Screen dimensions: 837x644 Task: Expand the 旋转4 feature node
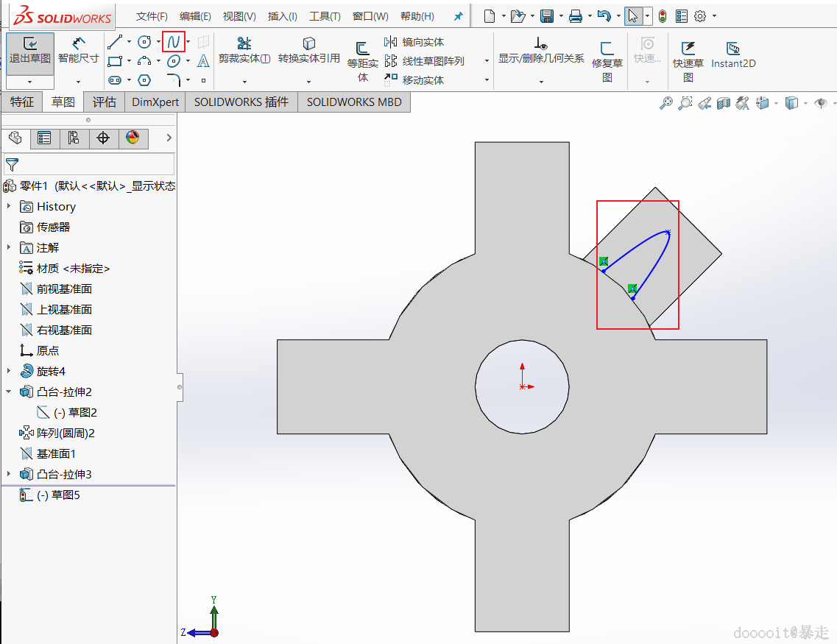pos(9,372)
